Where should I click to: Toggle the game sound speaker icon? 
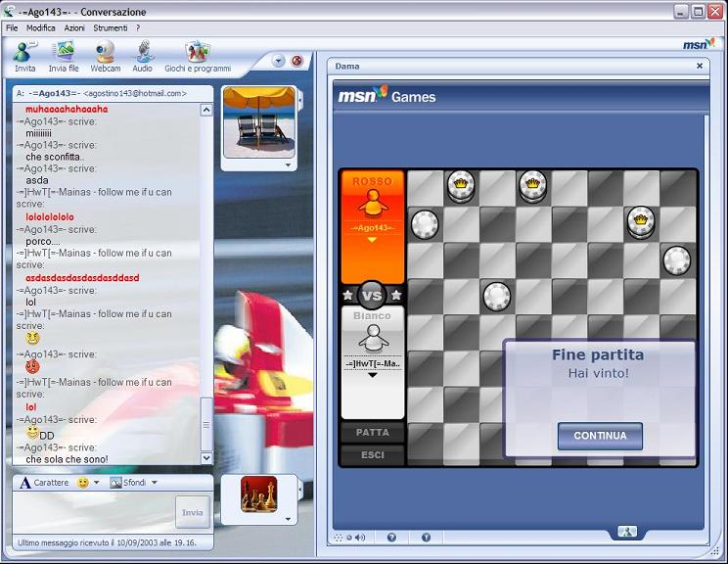click(360, 538)
